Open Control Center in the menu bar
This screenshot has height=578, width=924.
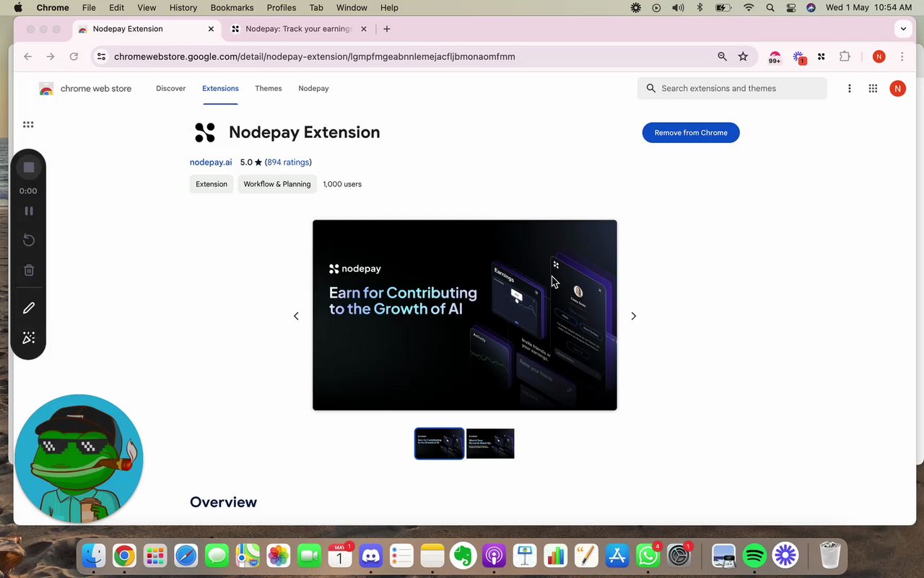tap(791, 7)
